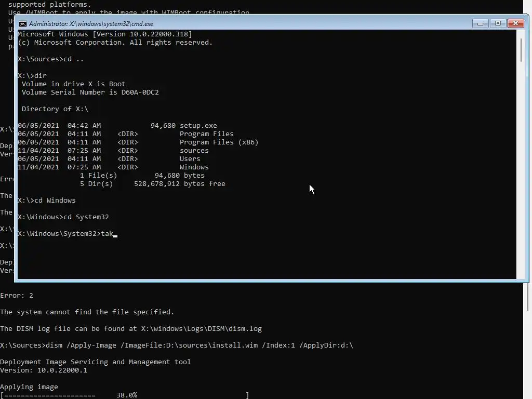Click the 'X:\Windows>cd System32' command line
This screenshot has width=532, height=399.
click(x=63, y=217)
